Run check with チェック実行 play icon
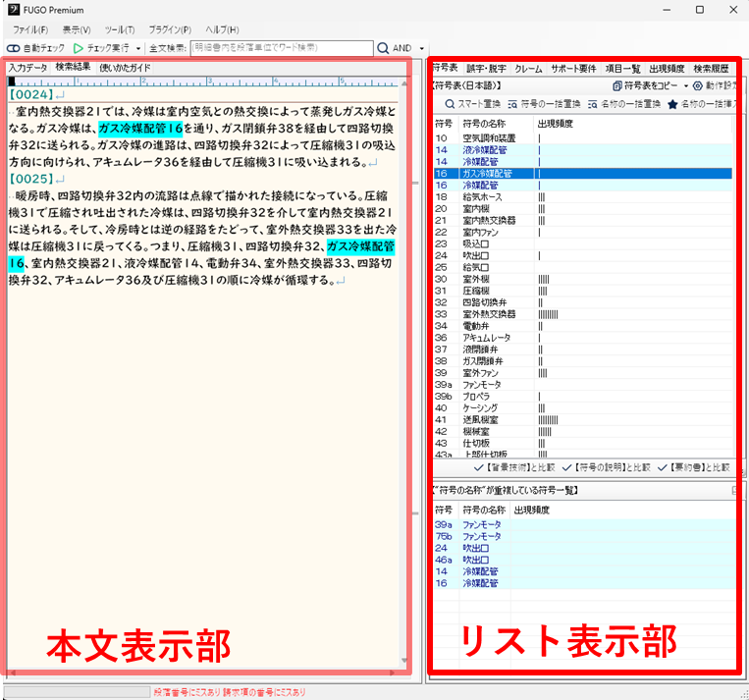The height and width of the screenshot is (700, 749). [x=79, y=48]
